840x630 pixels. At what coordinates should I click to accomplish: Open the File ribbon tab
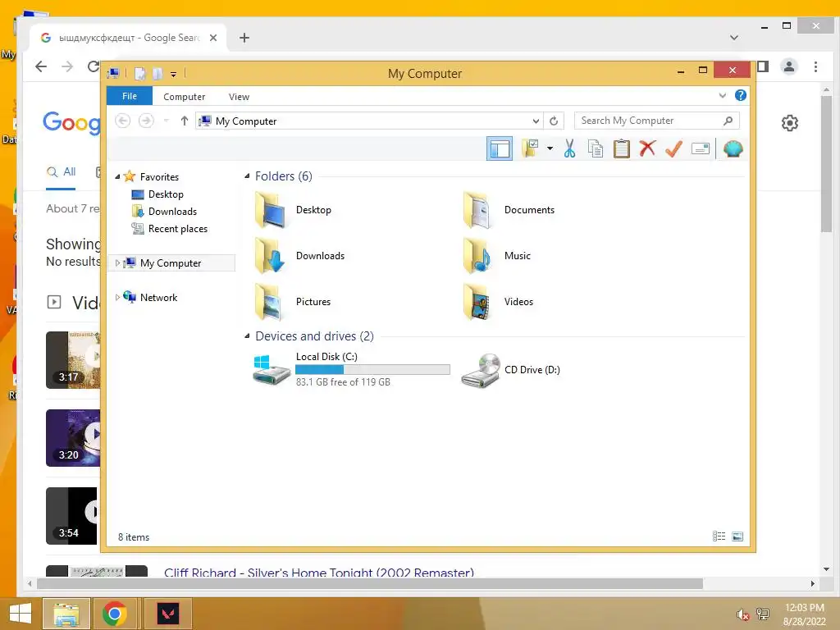[x=130, y=96]
